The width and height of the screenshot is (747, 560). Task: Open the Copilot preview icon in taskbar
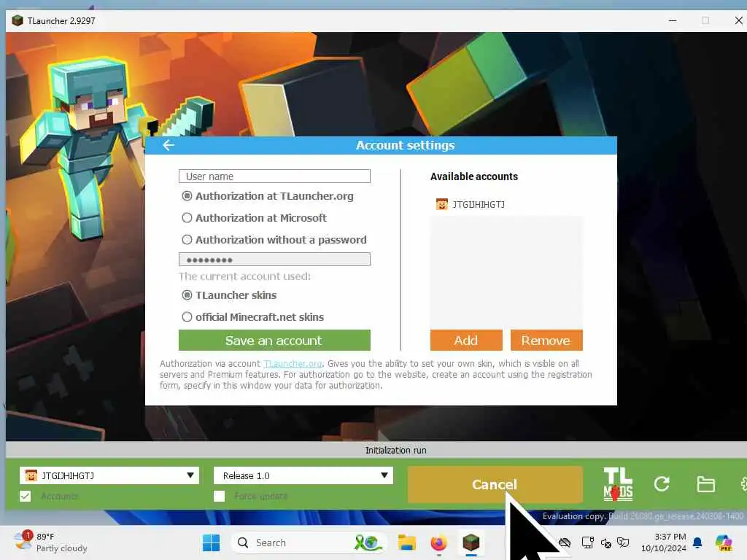(x=723, y=542)
